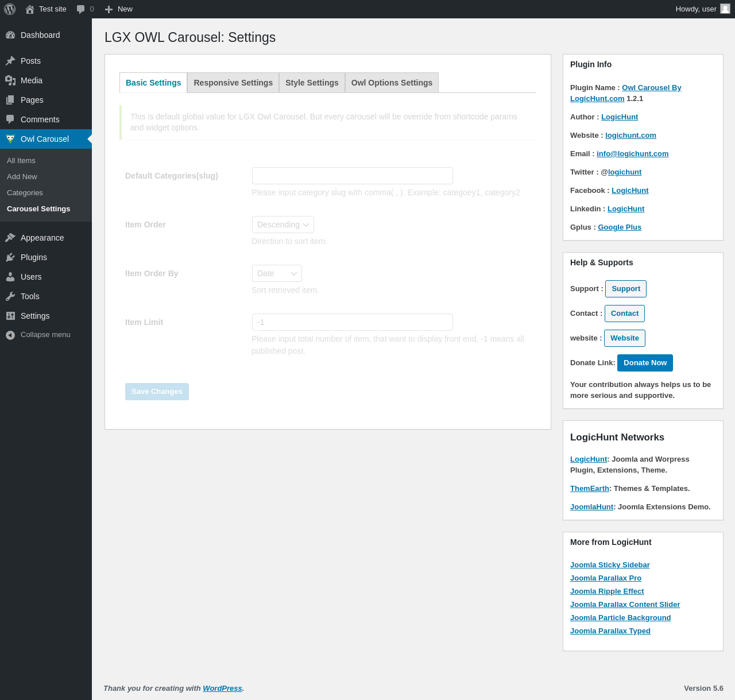This screenshot has width=735, height=700.
Task: Click the LGX OWL Carousel: Settings heading
Action: [x=190, y=37]
